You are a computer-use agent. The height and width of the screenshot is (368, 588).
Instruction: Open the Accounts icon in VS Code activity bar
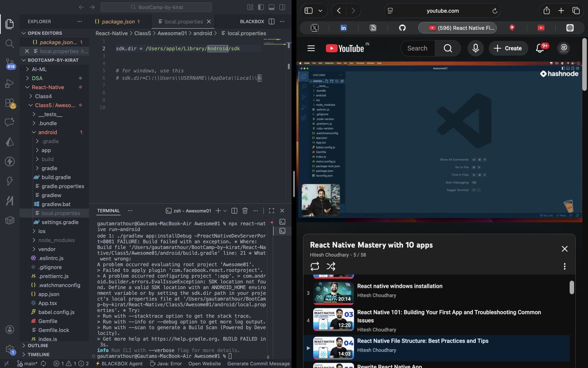[9, 330]
